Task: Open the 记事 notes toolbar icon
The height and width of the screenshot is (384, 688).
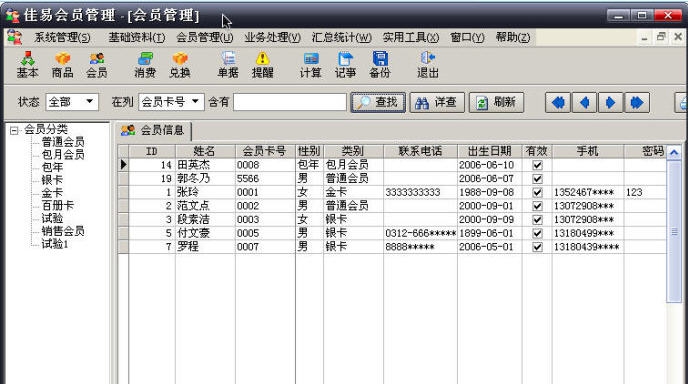Action: tap(345, 65)
